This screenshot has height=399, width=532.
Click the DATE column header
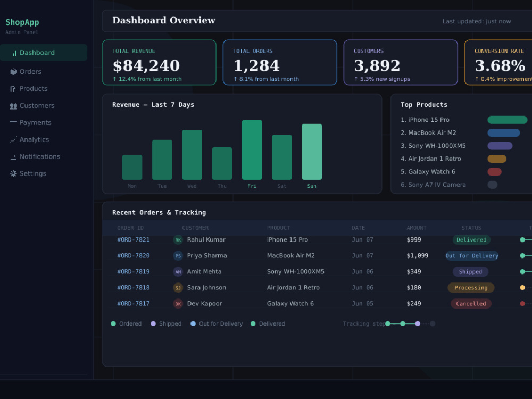coord(358,228)
